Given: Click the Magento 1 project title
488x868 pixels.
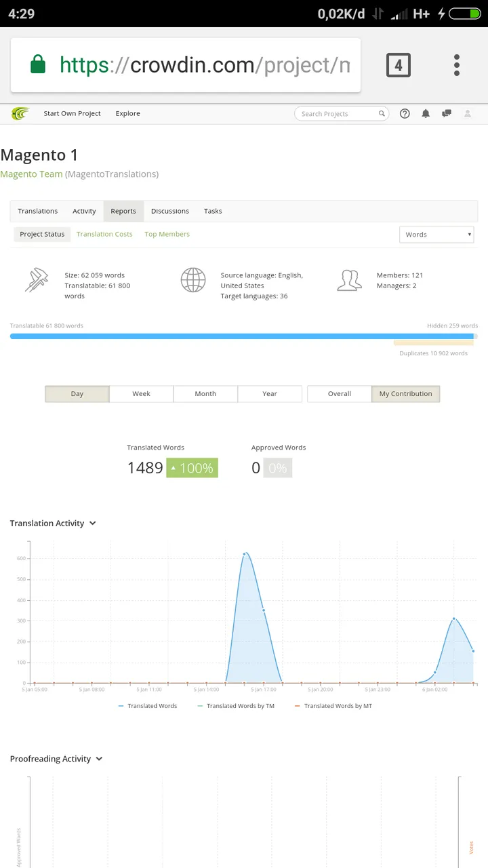Looking at the screenshot, I should click(39, 155).
